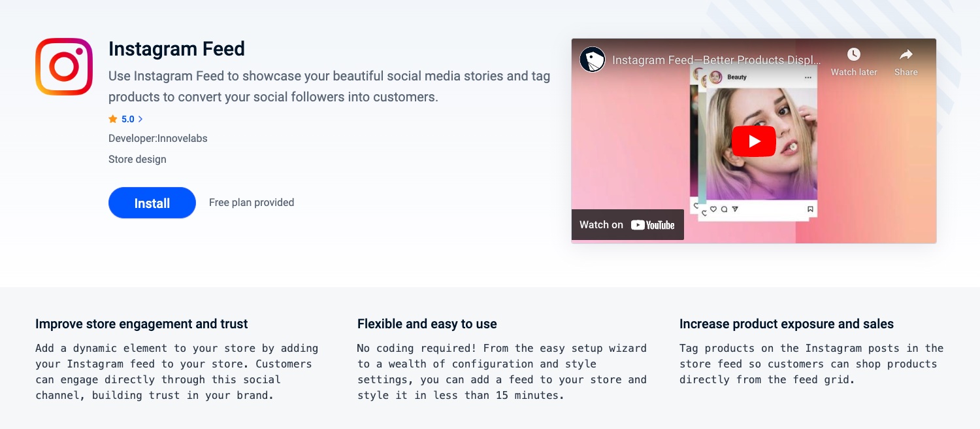This screenshot has width=980, height=429.
Task: Click the Watch on YouTube button
Action: tap(627, 225)
